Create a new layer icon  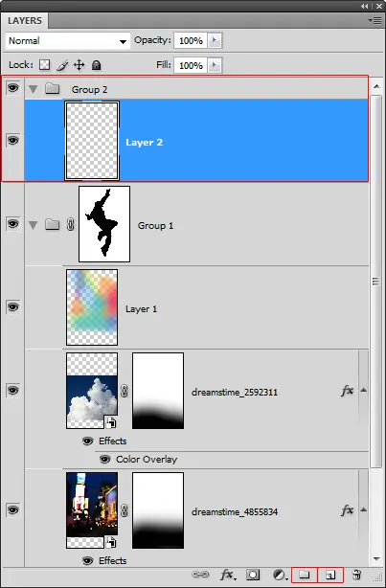(x=330, y=575)
